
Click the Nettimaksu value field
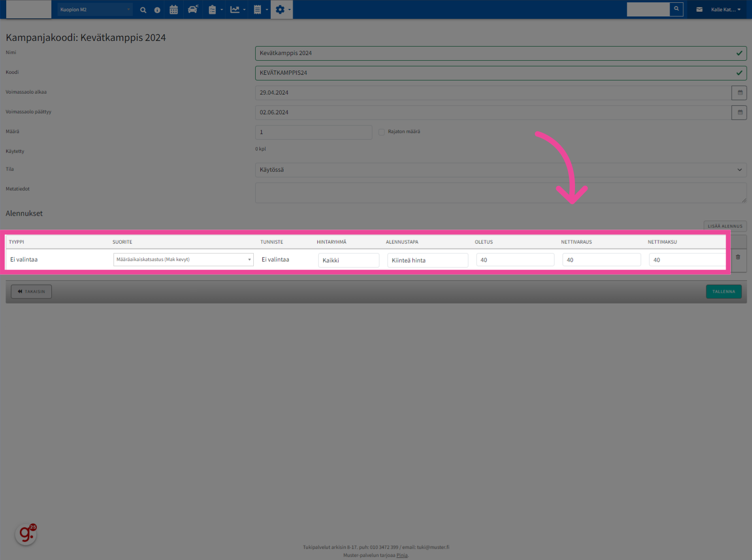pos(687,260)
